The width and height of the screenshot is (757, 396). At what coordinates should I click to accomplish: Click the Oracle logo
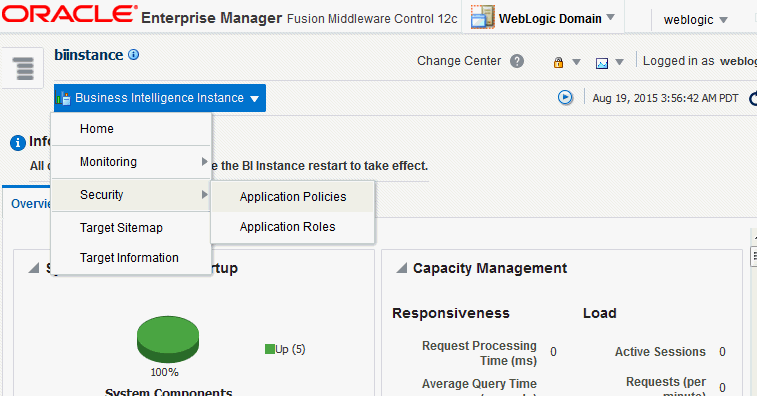point(70,14)
